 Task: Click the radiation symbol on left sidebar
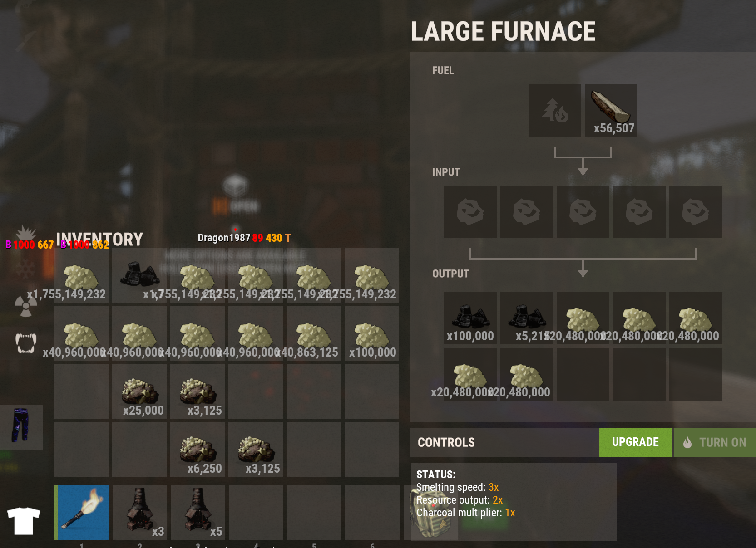[26, 306]
